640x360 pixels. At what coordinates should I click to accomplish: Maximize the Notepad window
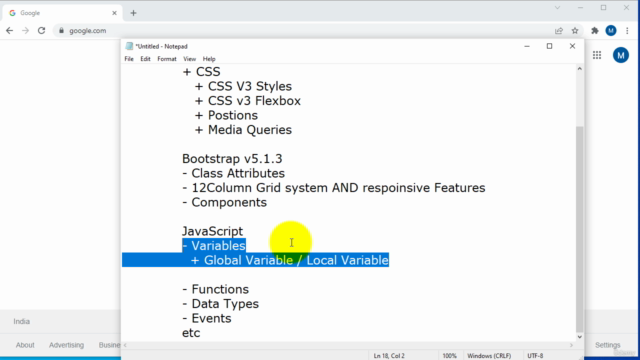549,46
